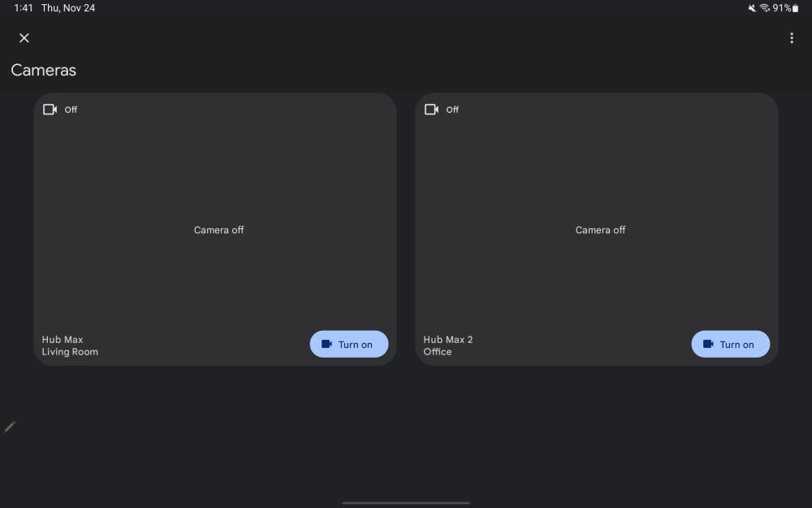The height and width of the screenshot is (508, 812).
Task: Click the Cameras page heading
Action: click(44, 70)
